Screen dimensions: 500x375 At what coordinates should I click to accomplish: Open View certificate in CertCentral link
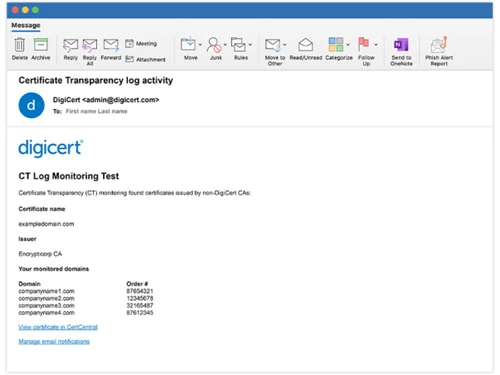[58, 327]
